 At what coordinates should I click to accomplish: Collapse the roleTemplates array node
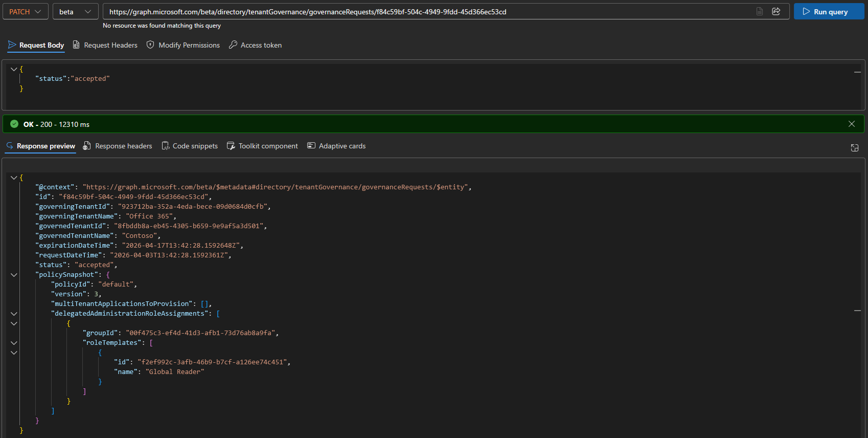point(14,343)
